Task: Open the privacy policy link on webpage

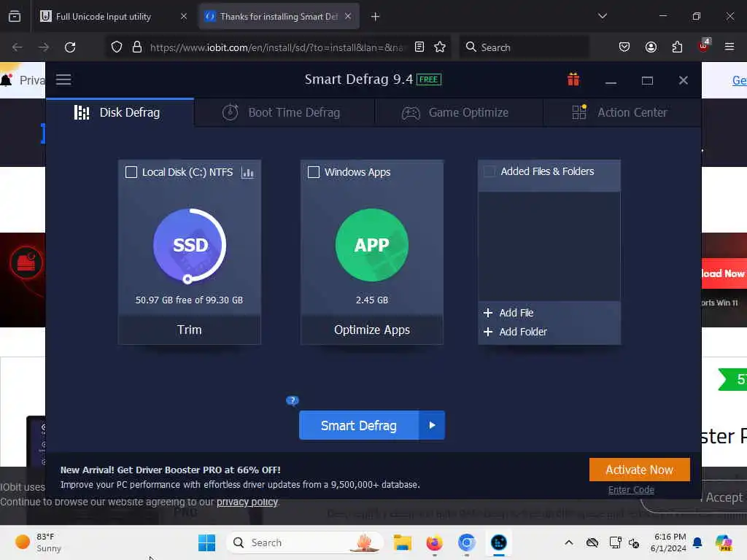Action: 247,502
